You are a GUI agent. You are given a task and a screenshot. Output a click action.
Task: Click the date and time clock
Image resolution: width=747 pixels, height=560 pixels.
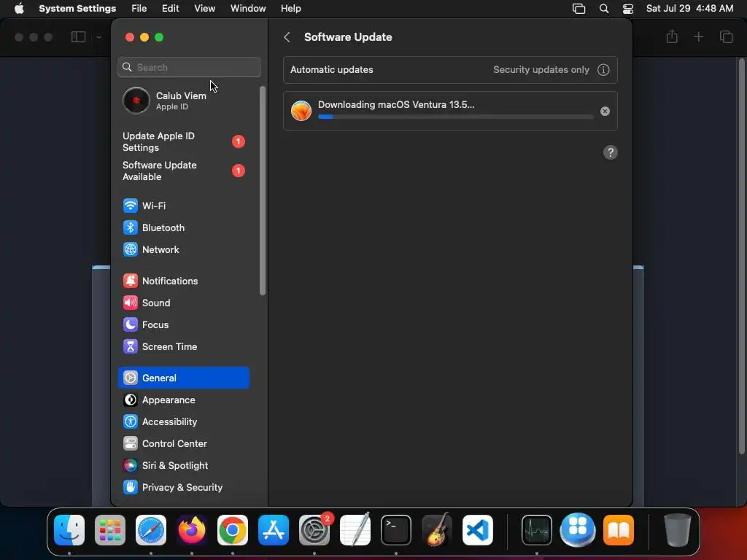point(689,9)
